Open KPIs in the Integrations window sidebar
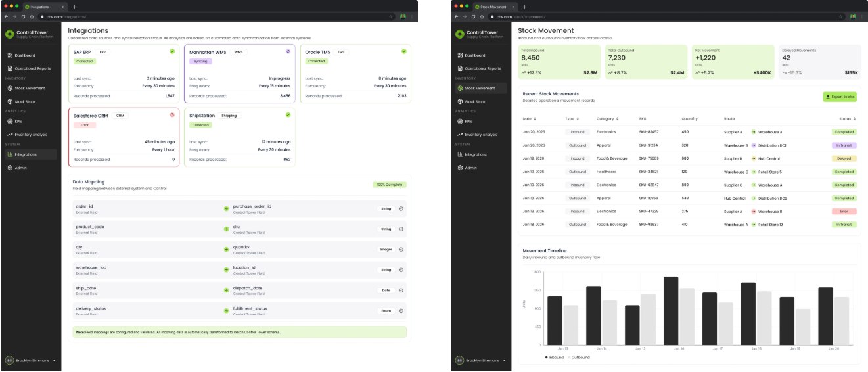868x372 pixels. tap(27, 121)
